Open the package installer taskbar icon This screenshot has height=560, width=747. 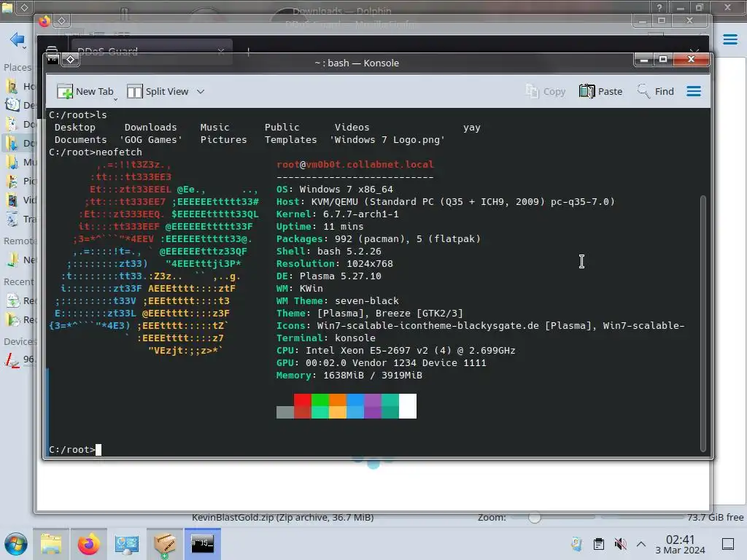click(x=164, y=544)
